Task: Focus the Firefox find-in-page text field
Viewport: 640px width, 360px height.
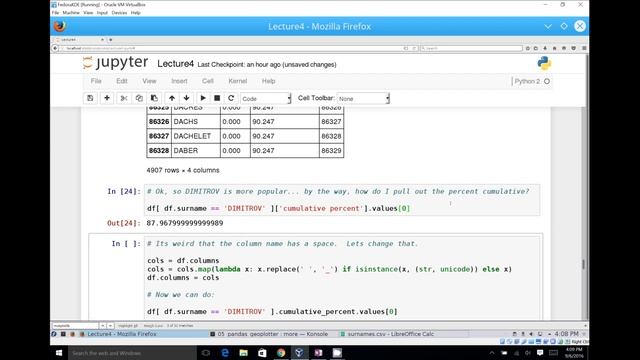Action: [75, 326]
